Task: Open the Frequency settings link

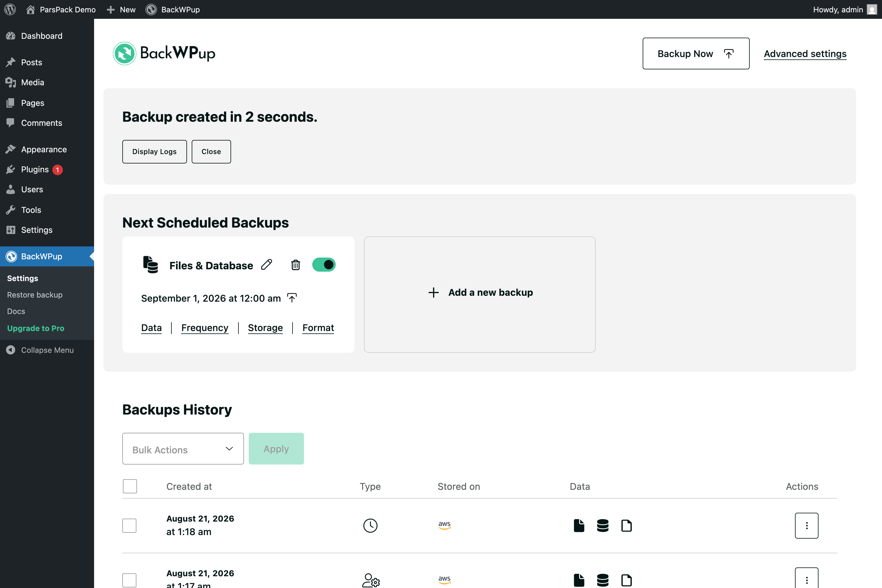Action: pyautogui.click(x=205, y=328)
